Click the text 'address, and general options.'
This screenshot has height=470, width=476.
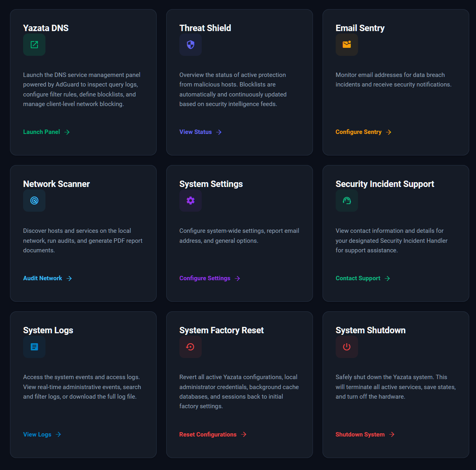(x=219, y=240)
